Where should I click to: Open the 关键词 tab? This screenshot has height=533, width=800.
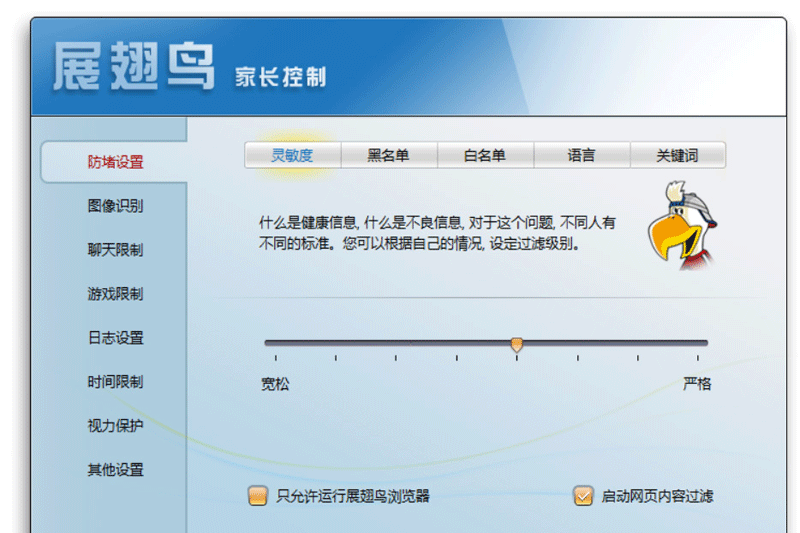pos(678,155)
